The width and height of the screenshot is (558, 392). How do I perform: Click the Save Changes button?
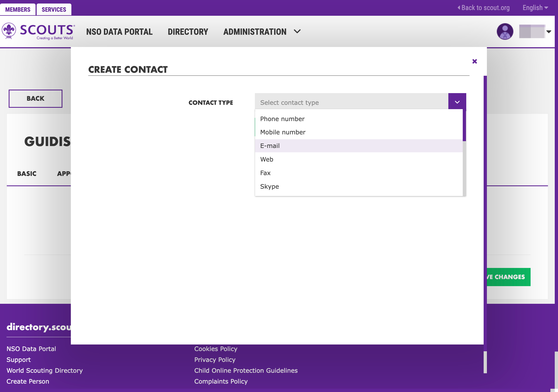pyautogui.click(x=509, y=277)
